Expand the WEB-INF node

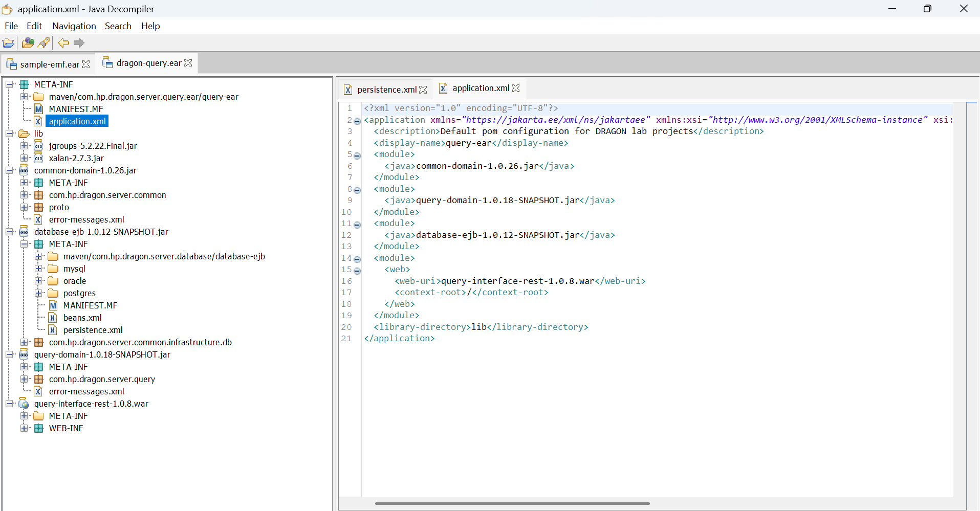[24, 428]
